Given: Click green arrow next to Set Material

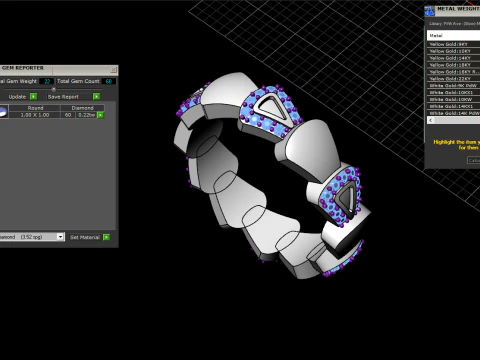Looking at the screenshot, I should point(106,237).
